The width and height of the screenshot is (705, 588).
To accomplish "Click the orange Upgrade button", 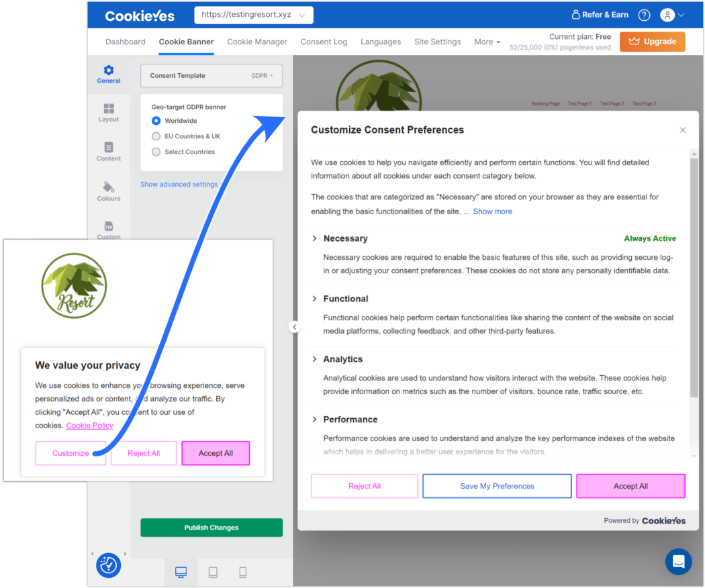I will coord(652,42).
